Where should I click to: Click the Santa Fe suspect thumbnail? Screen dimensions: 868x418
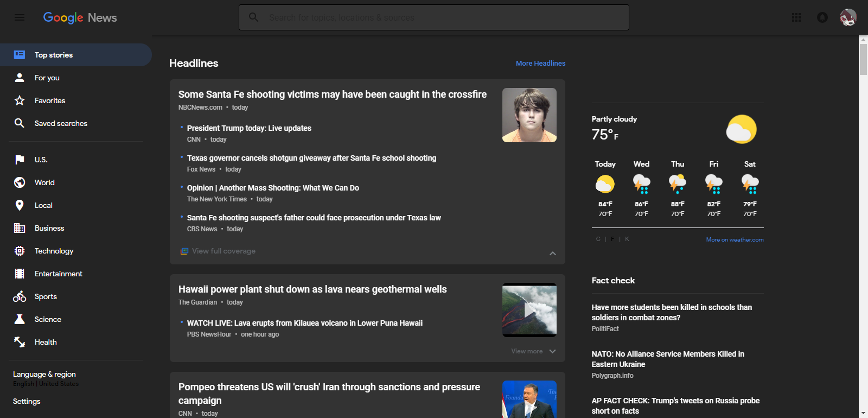529,115
